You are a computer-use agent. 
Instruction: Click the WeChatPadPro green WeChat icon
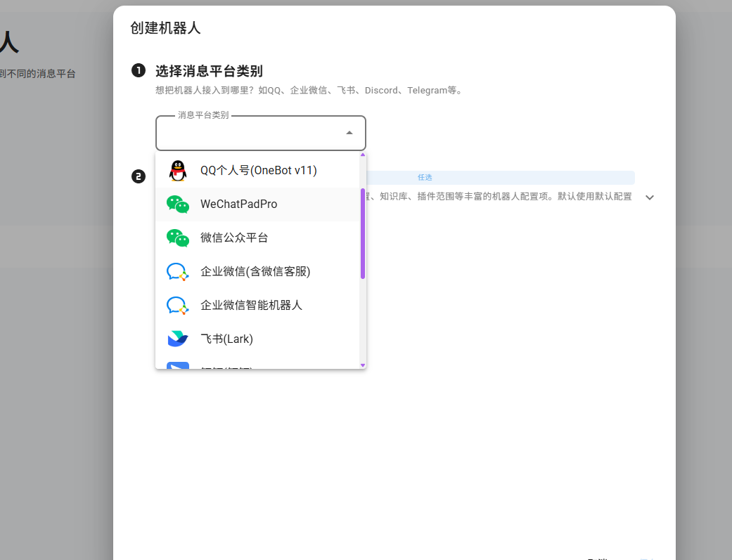click(x=177, y=204)
